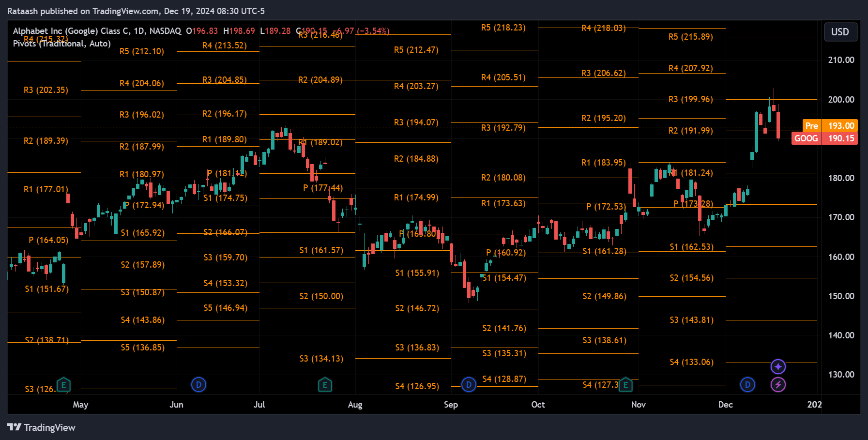The width and height of the screenshot is (868, 440).
Task: Click the R5 (212.47) pivot label
Action: 416,50
